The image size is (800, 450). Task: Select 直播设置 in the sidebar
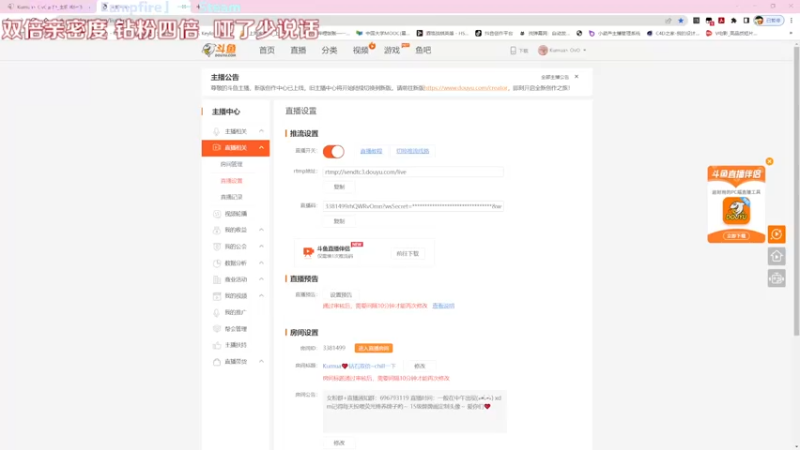click(x=232, y=181)
